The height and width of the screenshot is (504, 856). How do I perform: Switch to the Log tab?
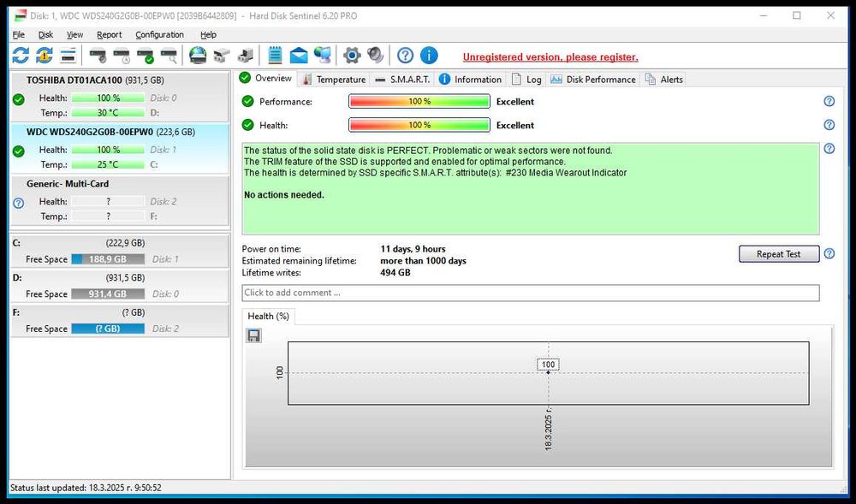click(x=526, y=79)
